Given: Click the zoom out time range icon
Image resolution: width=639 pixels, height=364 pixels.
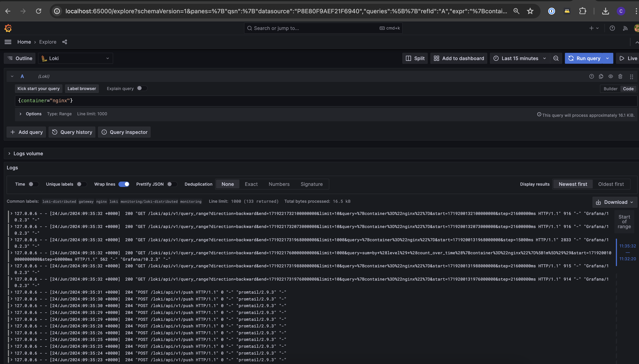Looking at the screenshot, I should [x=556, y=58].
